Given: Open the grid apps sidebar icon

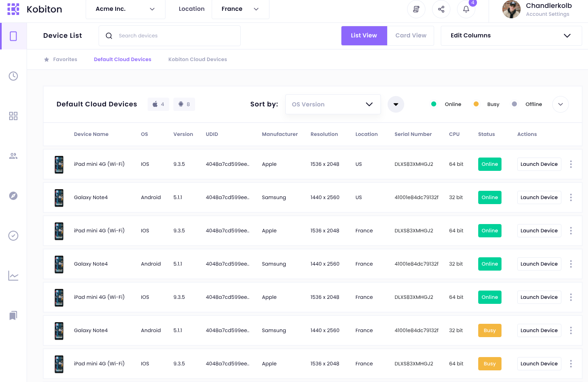Looking at the screenshot, I should click(13, 116).
